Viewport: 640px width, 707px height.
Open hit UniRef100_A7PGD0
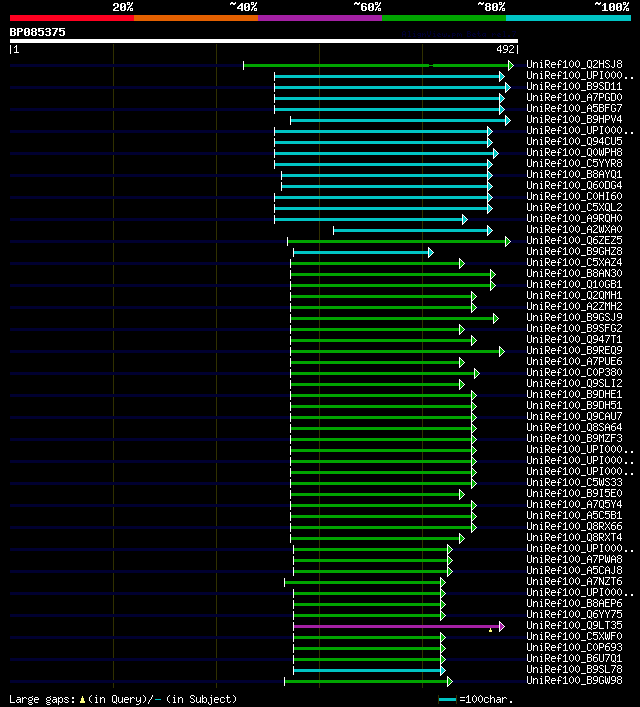(574, 97)
